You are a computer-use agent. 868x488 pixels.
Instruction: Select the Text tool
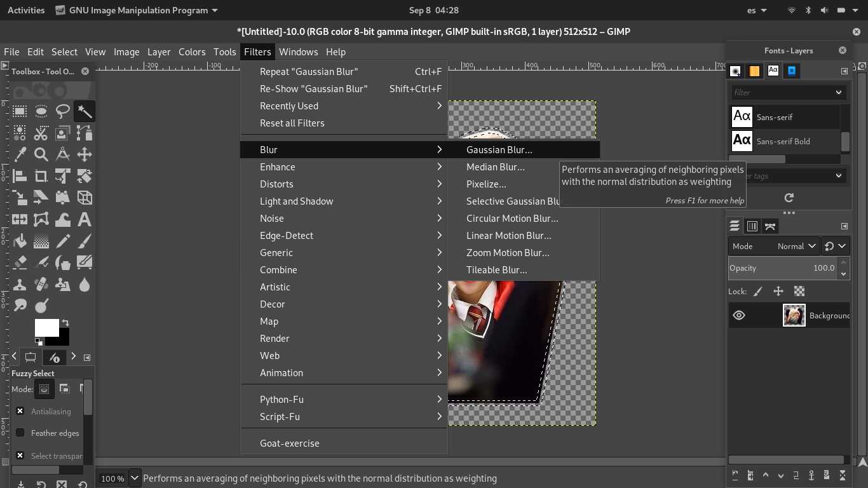[x=84, y=219]
